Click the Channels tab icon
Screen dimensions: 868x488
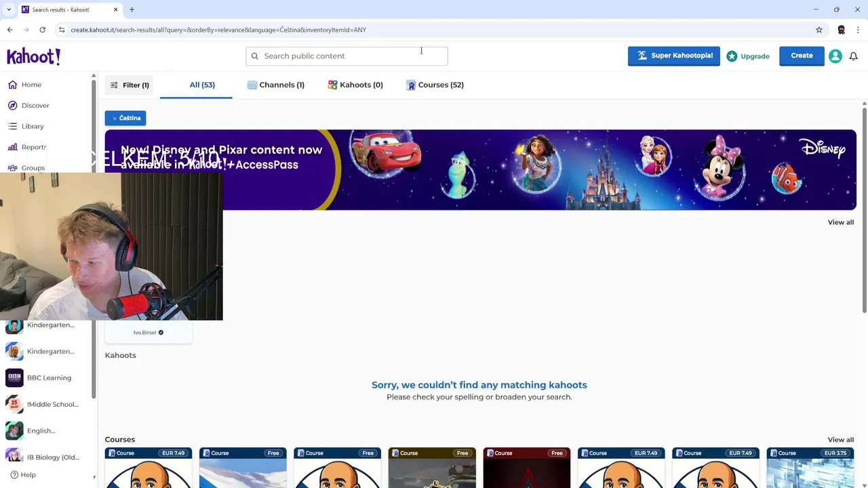(x=252, y=85)
